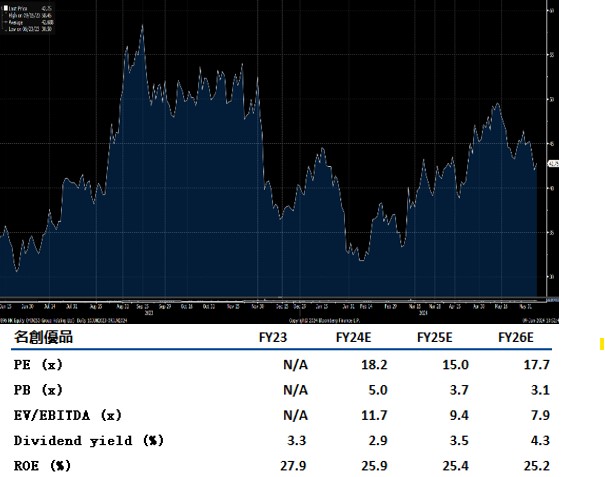Click the ROE (%) row label
The width and height of the screenshot is (605, 477).
pyautogui.click(x=42, y=465)
